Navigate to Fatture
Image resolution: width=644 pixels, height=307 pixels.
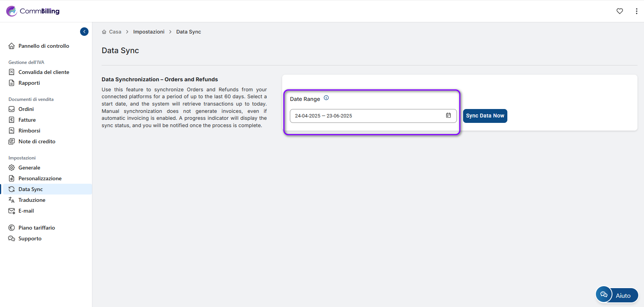[x=27, y=120]
